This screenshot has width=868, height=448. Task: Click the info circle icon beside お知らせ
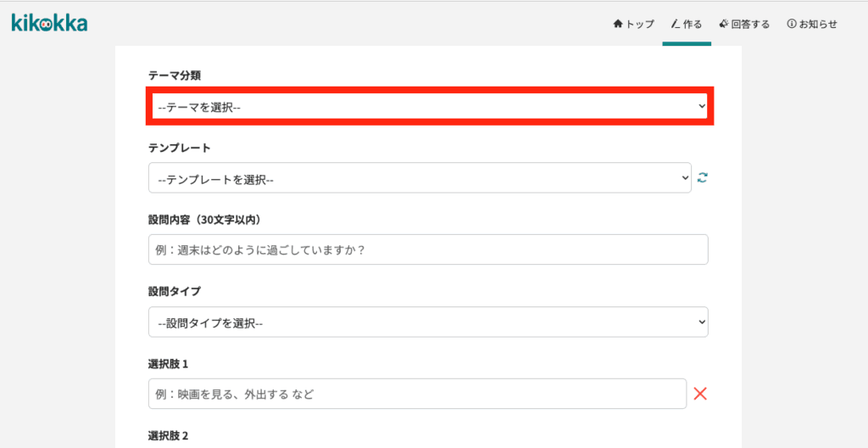point(792,24)
